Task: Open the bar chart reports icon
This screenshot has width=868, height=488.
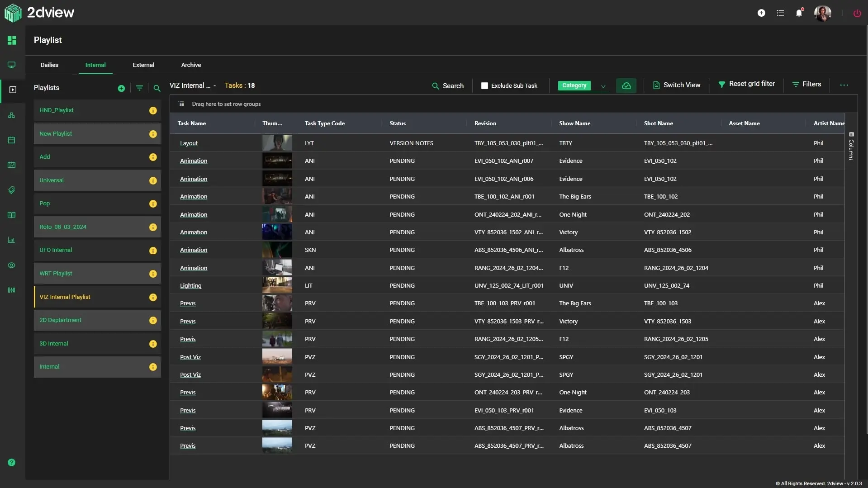Action: pos(12,240)
